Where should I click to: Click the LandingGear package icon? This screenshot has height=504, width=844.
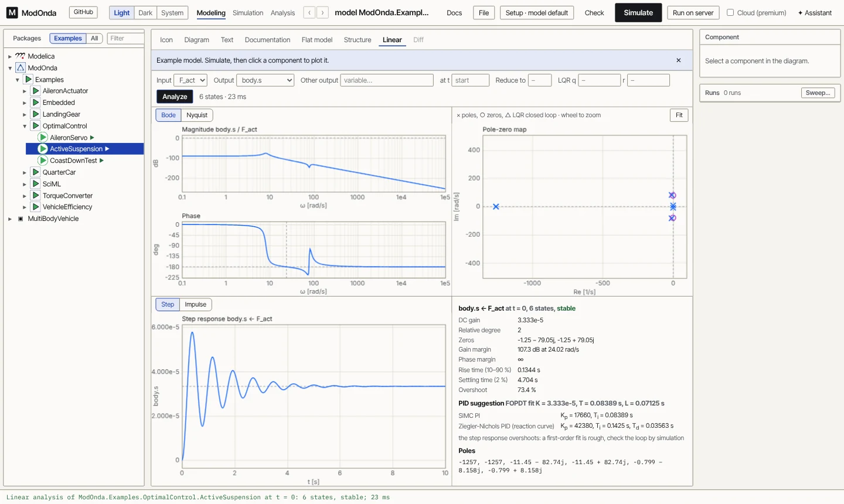pyautogui.click(x=36, y=114)
